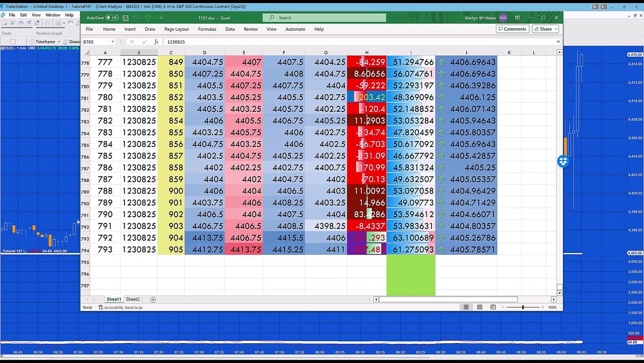Click the Insert Function fx icon
This screenshot has height=363, width=644.
tap(157, 42)
